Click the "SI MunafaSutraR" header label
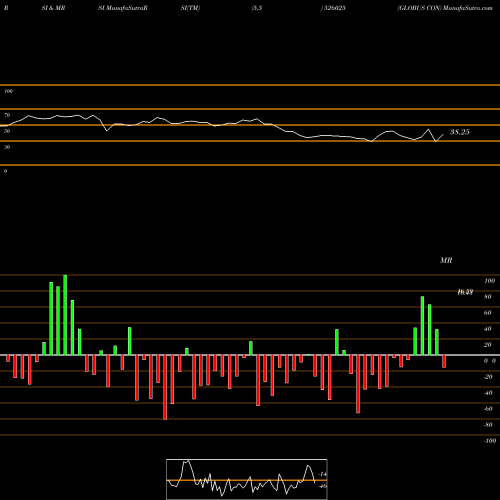500x500 pixels. [x=123, y=8]
